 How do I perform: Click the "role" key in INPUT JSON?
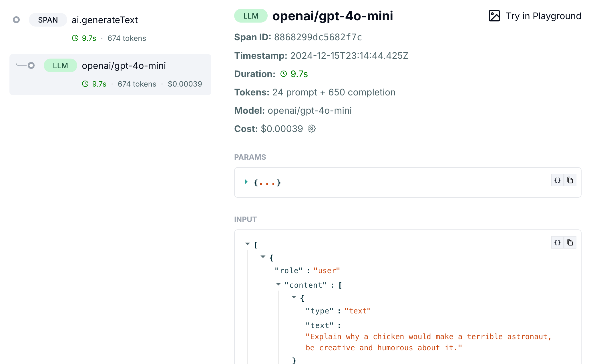tap(289, 271)
